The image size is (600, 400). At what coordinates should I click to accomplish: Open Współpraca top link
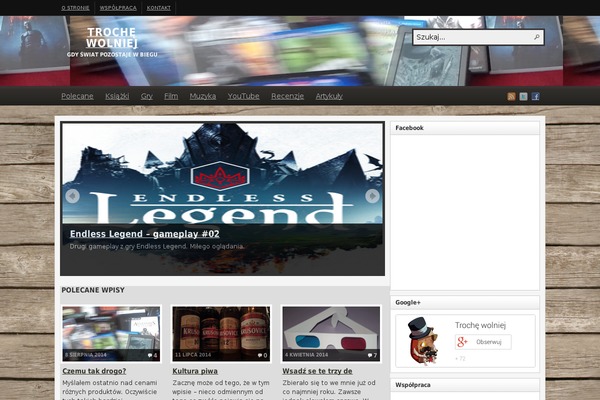tap(118, 8)
